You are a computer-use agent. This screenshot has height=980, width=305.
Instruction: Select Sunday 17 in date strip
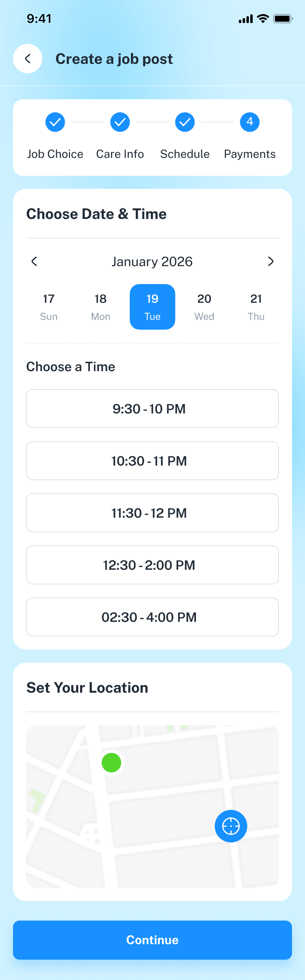click(49, 307)
